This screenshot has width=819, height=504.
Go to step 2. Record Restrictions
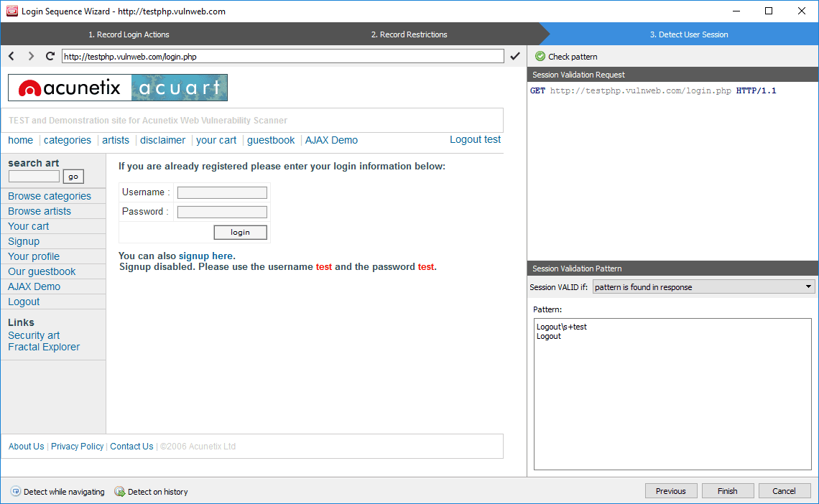pos(409,34)
